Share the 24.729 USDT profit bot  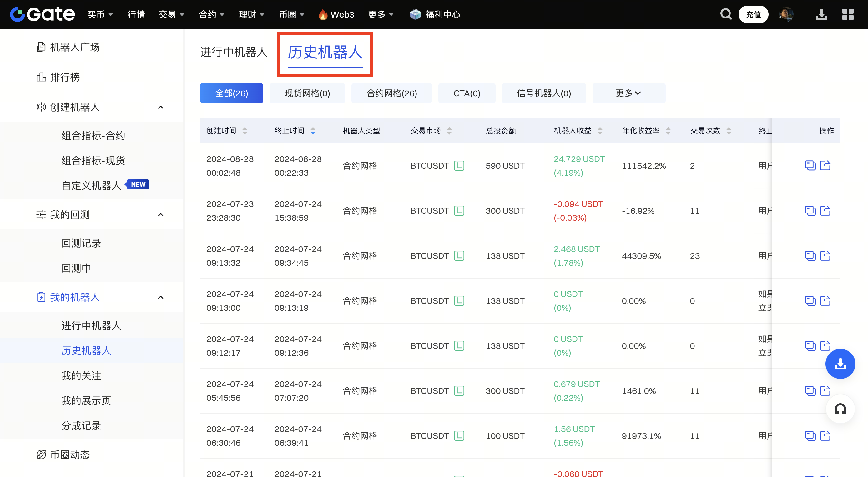click(825, 165)
